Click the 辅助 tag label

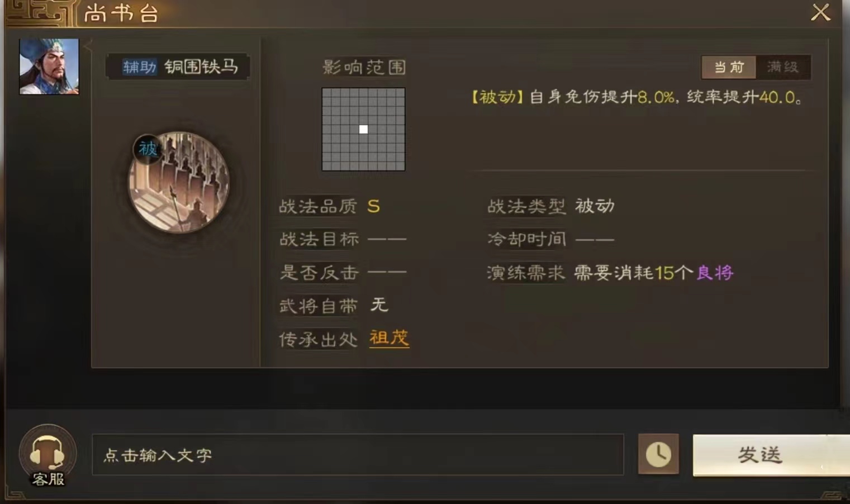click(x=140, y=67)
